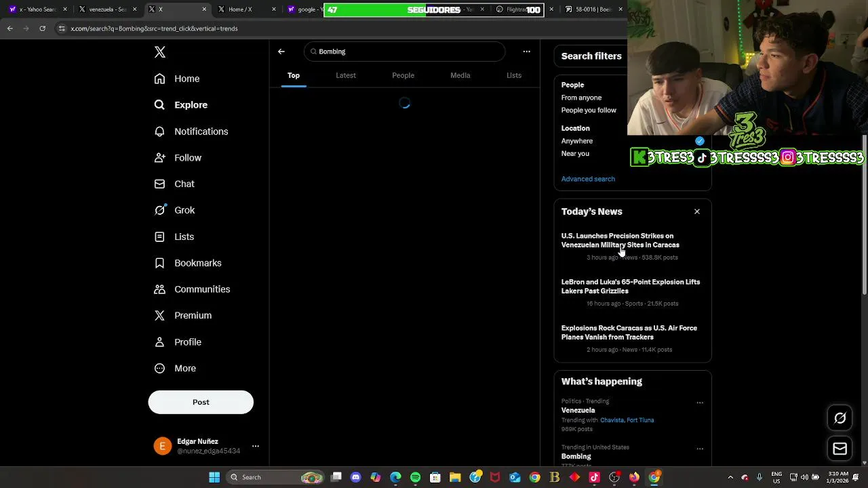Open the Windows Start menu
The image size is (868, 488).
tap(214, 477)
